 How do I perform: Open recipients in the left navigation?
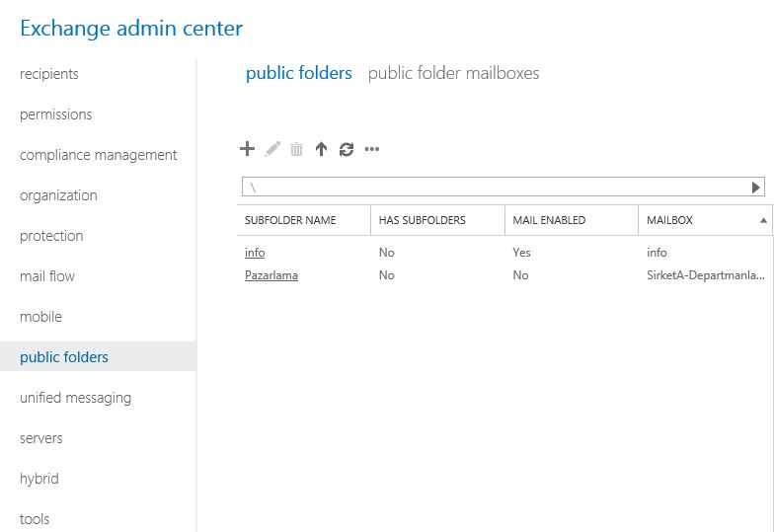(x=49, y=74)
